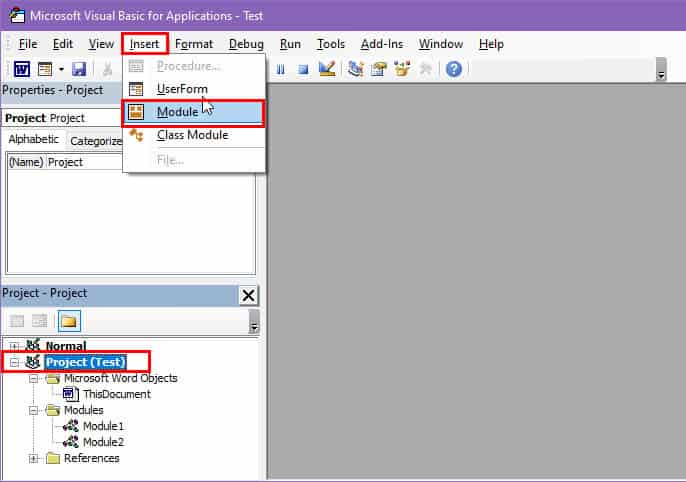Switch to the Categorized properties tab

point(96,141)
